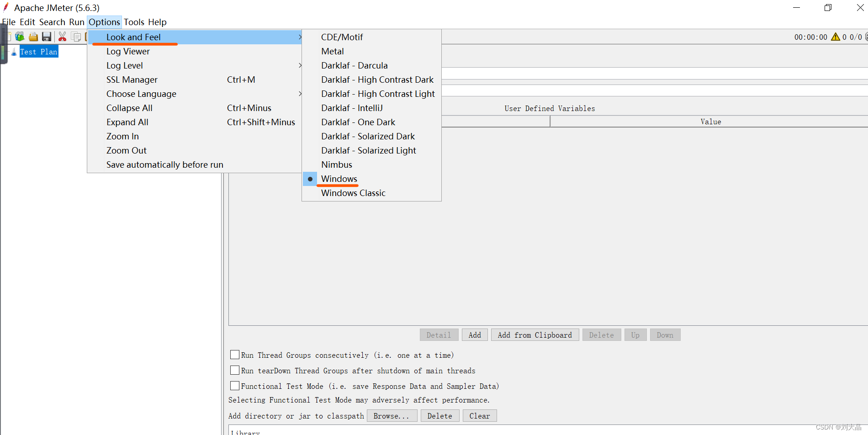Screen dimensions: 868x435
Task: Expand the Look and Feel submenu
Action: [x=195, y=37]
